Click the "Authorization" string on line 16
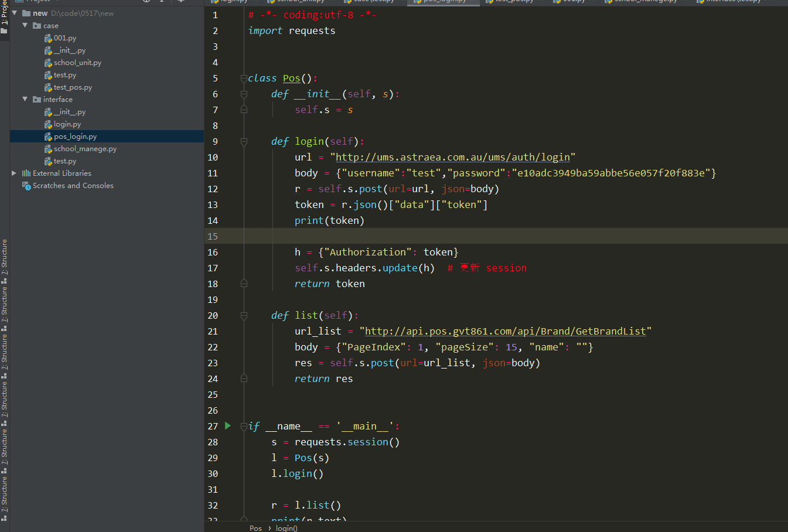 pyautogui.click(x=368, y=252)
